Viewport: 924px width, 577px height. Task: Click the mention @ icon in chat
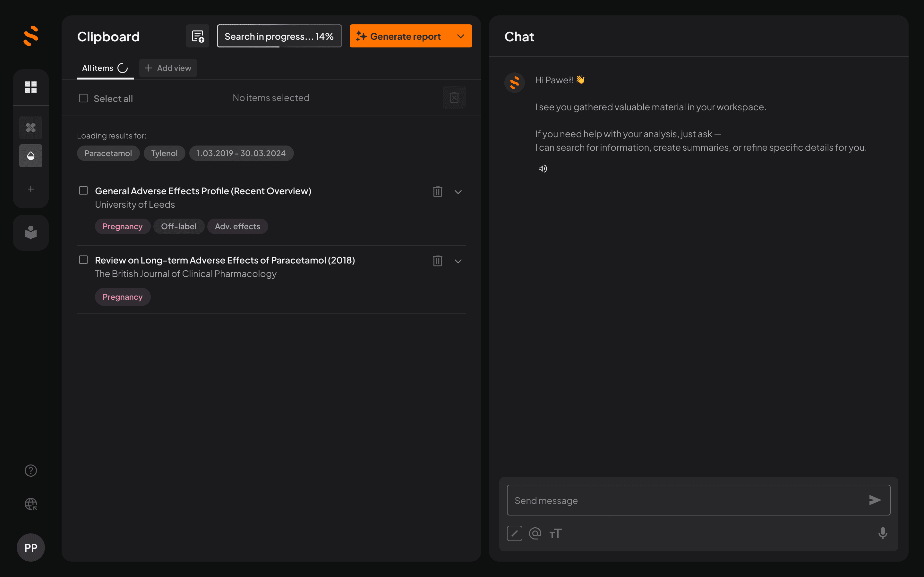click(535, 533)
